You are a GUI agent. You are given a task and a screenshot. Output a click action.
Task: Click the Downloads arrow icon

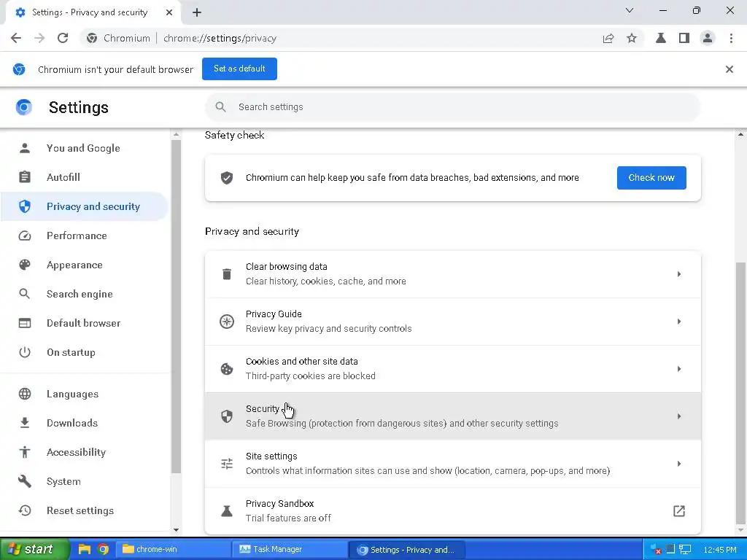click(x=24, y=423)
